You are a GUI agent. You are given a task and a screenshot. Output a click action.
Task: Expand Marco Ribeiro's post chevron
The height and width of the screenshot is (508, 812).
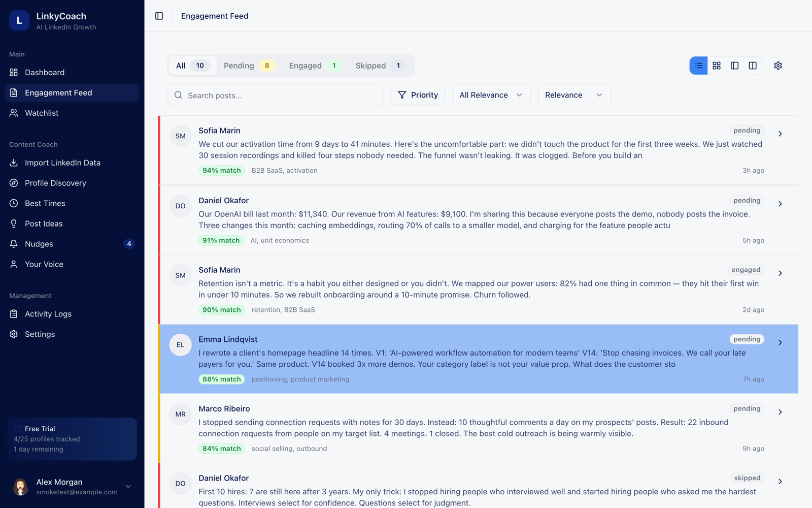[x=780, y=412]
